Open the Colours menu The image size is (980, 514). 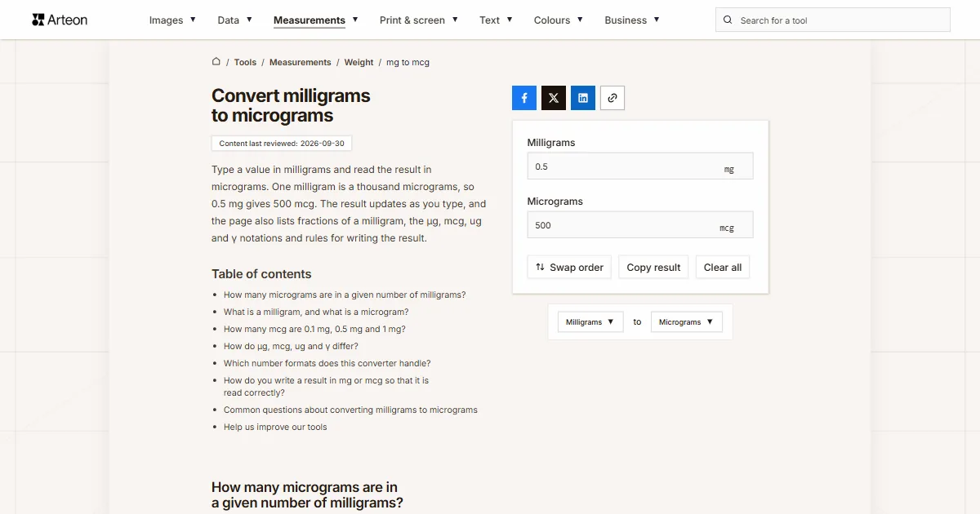(x=559, y=20)
